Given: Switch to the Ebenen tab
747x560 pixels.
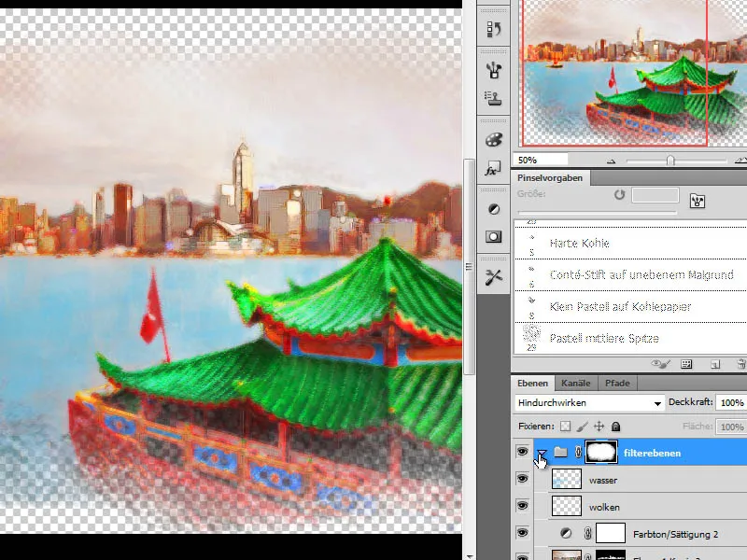Looking at the screenshot, I should click(x=532, y=383).
